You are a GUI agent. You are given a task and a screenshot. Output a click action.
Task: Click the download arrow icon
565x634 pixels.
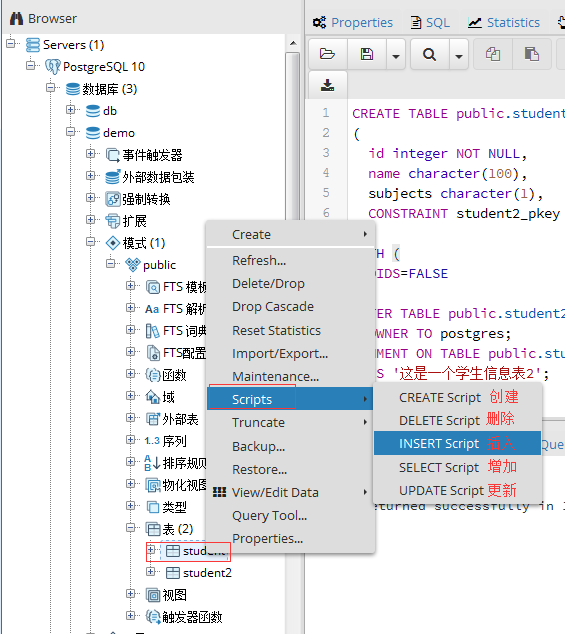point(327,85)
